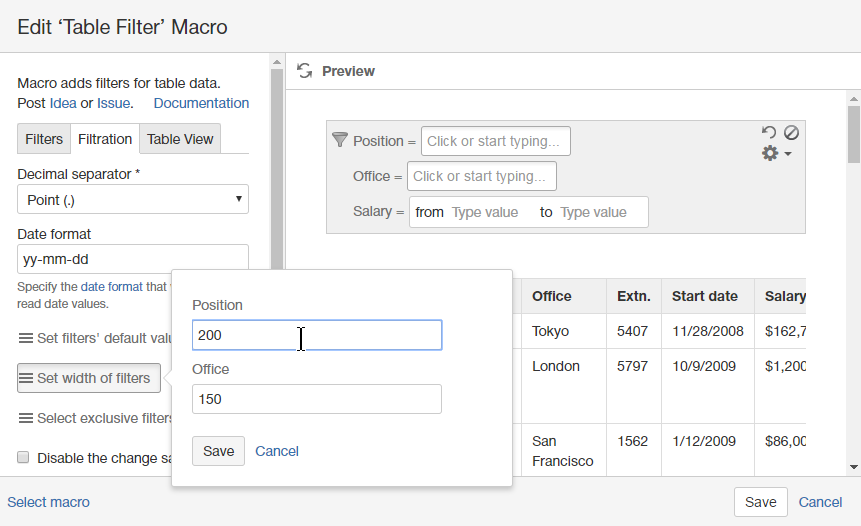
Task: Switch to the Table View tab
Action: click(x=180, y=139)
